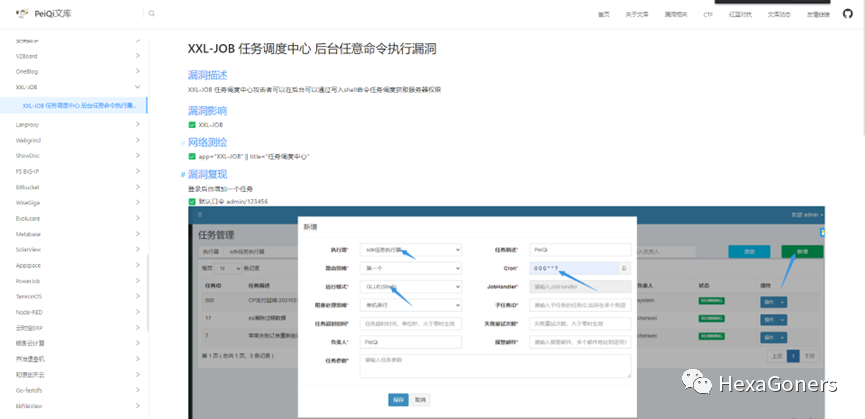Image resolution: width=865 pixels, height=419 pixels.
Task: Open the 每页 10 records-per-page dropdown
Action: pyautogui.click(x=229, y=268)
